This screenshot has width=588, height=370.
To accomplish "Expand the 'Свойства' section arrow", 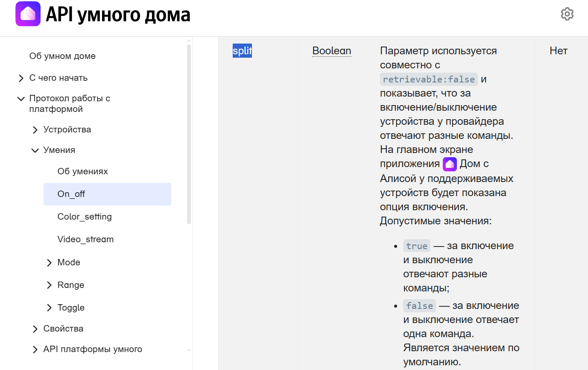I will click(x=35, y=329).
